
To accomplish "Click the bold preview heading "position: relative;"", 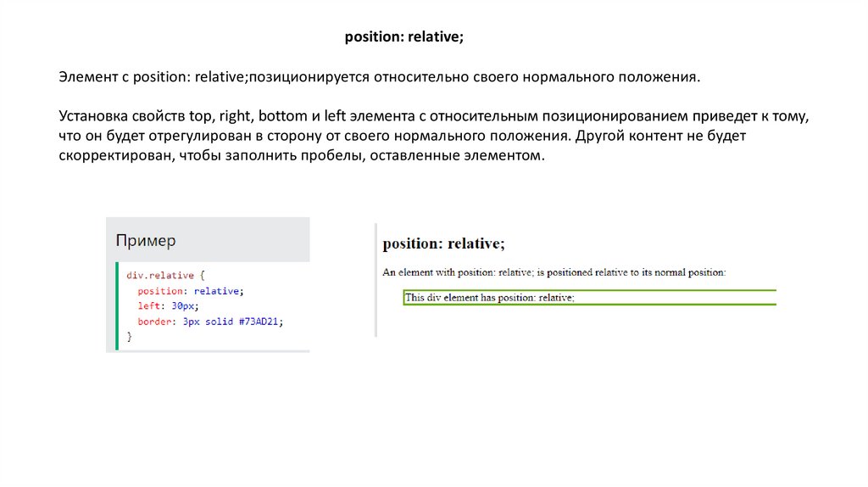I will [x=443, y=244].
